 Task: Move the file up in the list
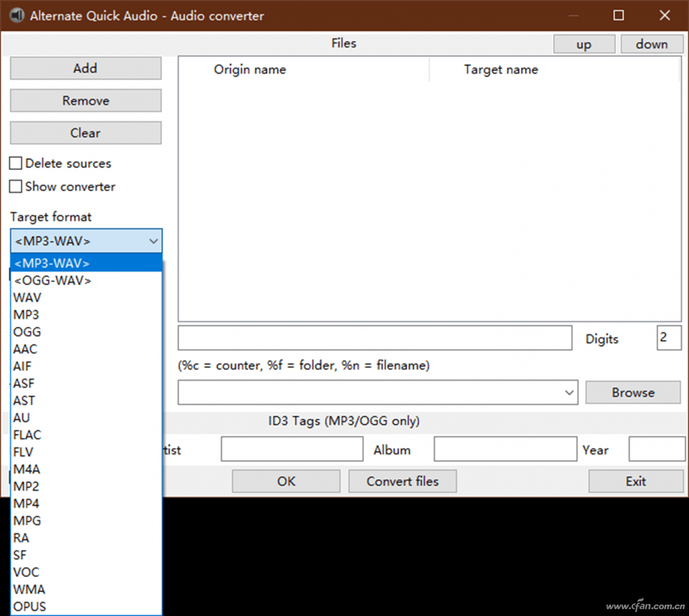click(584, 45)
